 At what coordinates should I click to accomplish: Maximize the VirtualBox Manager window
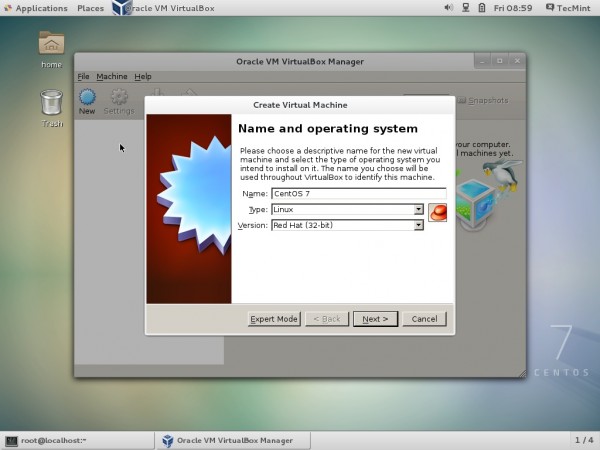pos(500,61)
